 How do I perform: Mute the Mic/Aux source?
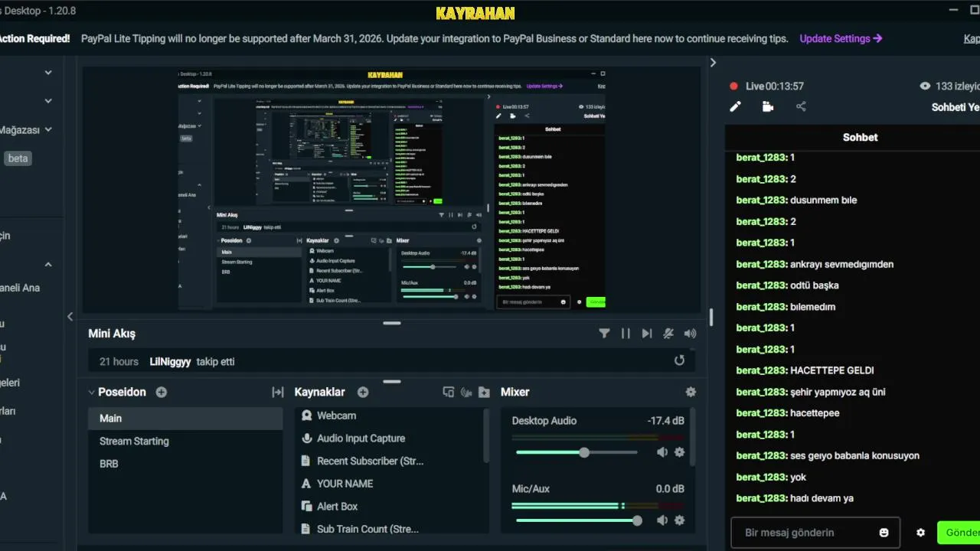662,520
